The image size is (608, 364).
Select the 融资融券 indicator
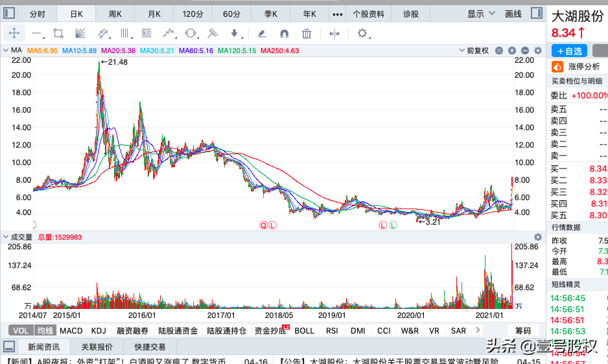click(133, 331)
